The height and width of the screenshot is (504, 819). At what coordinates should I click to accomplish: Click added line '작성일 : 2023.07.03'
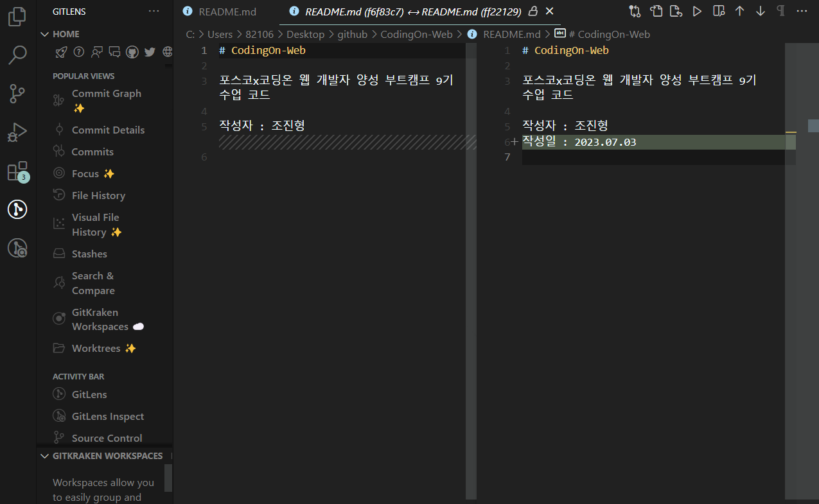pyautogui.click(x=579, y=142)
